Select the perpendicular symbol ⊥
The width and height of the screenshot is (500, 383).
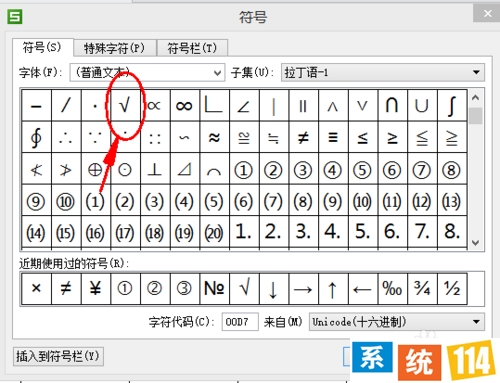[155, 169]
